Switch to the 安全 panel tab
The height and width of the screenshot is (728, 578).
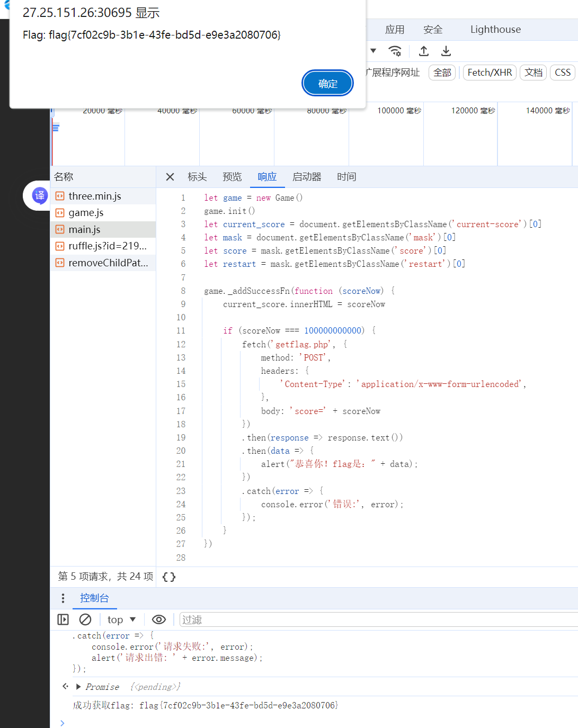click(x=432, y=30)
